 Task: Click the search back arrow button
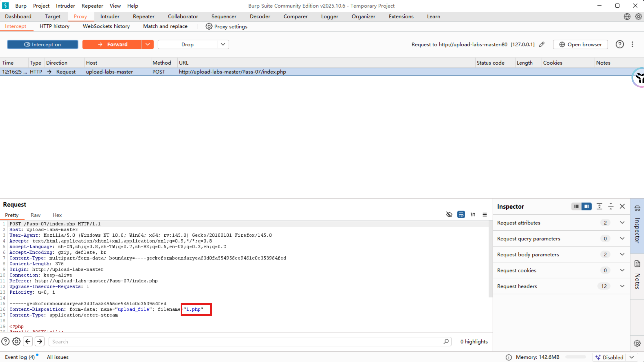(x=28, y=341)
